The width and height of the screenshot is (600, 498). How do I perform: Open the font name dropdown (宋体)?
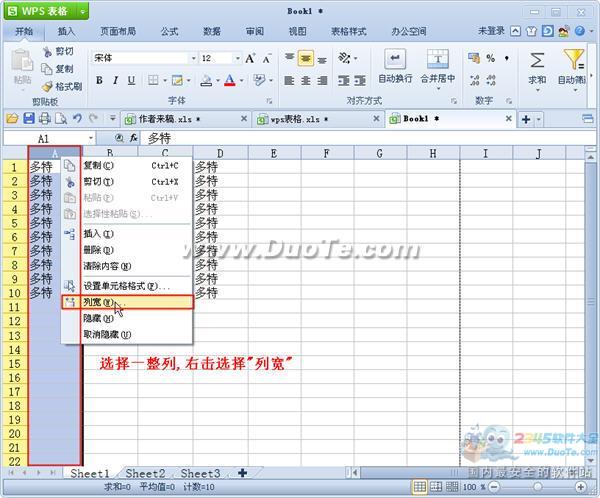coord(192,59)
